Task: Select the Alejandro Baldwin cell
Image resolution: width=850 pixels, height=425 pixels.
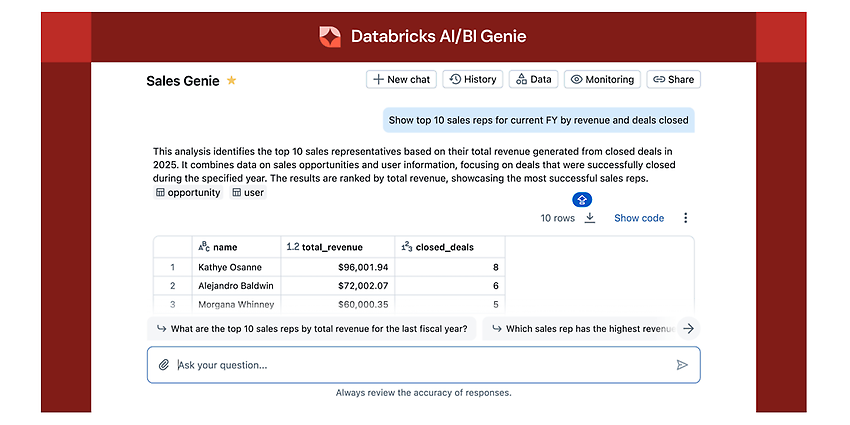Action: 236,286
